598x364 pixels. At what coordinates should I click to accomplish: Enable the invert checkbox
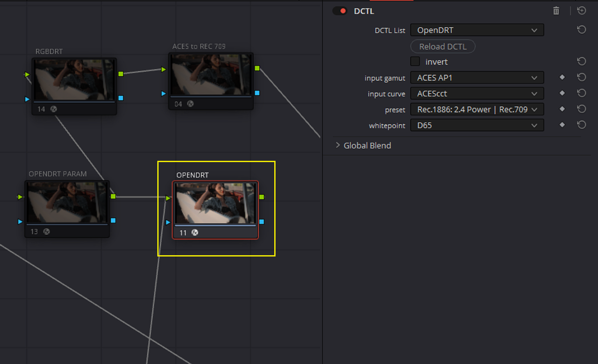coord(415,61)
